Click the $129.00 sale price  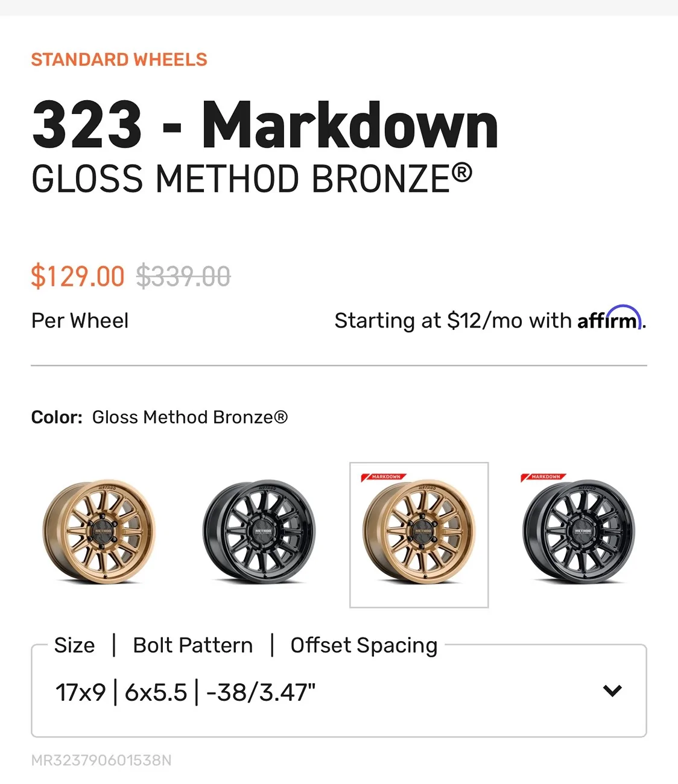pyautogui.click(x=78, y=277)
